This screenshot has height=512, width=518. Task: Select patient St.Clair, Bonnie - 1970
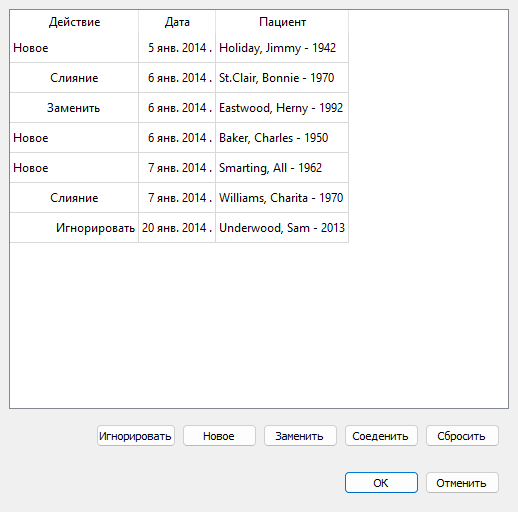(x=179, y=78)
